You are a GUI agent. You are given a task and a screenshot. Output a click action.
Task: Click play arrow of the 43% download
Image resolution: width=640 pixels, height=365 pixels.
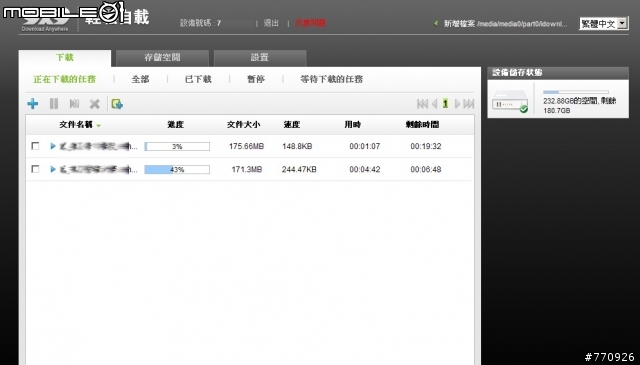click(x=53, y=169)
